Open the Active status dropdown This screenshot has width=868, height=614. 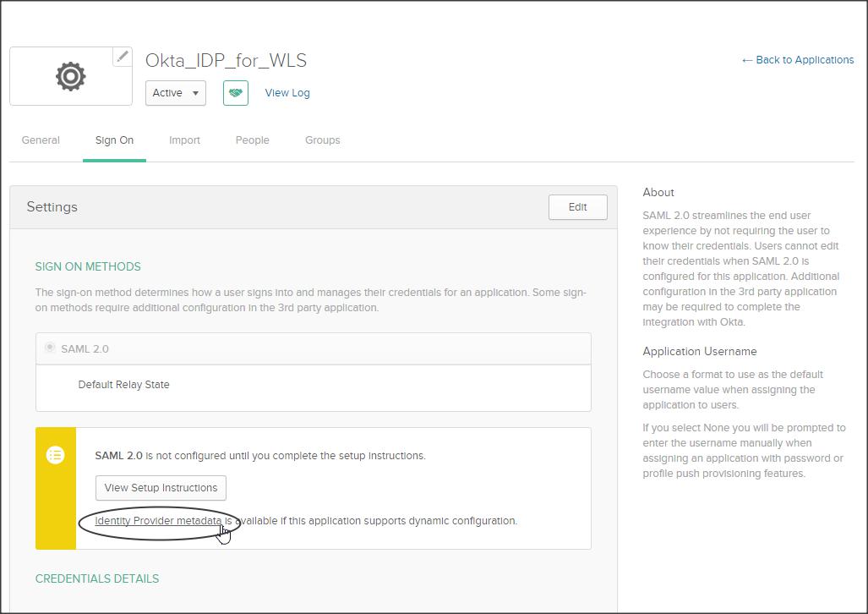(176, 93)
